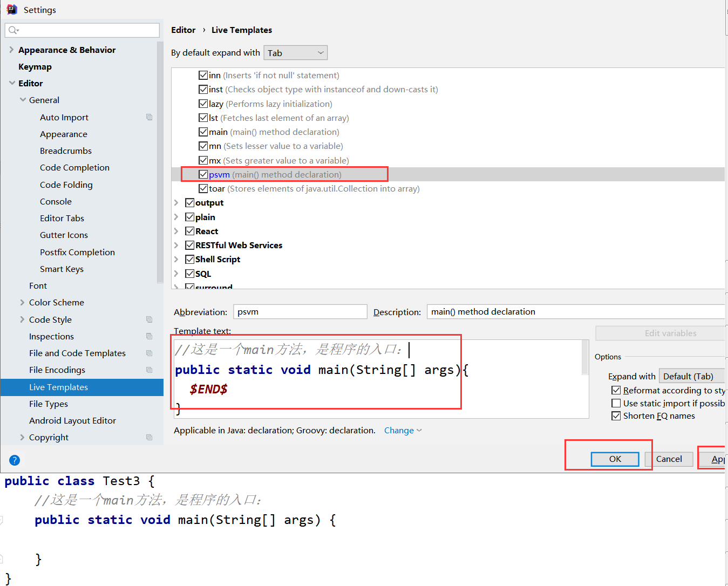Expand the plain template group

tap(176, 217)
